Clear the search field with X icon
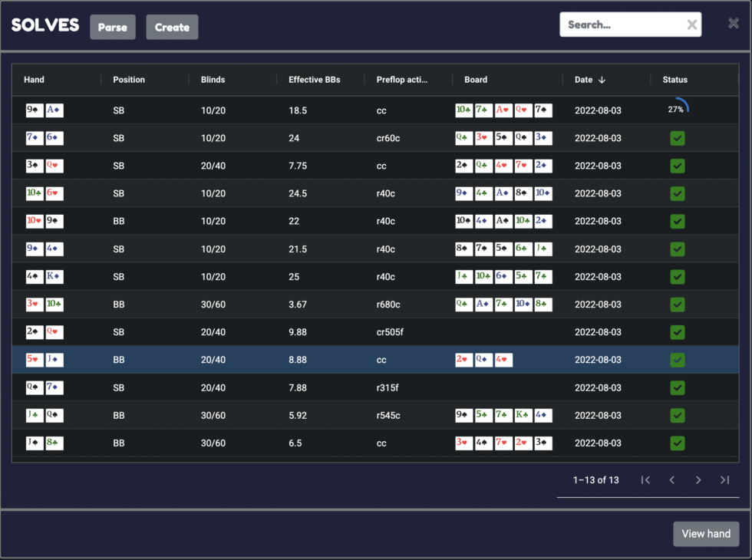 click(691, 25)
